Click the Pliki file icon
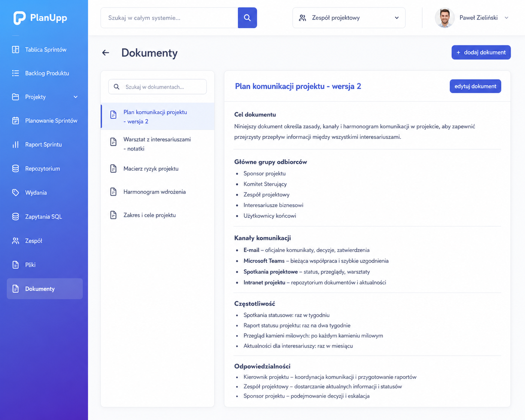Screen dimensions: 525x420 [x=15, y=265]
